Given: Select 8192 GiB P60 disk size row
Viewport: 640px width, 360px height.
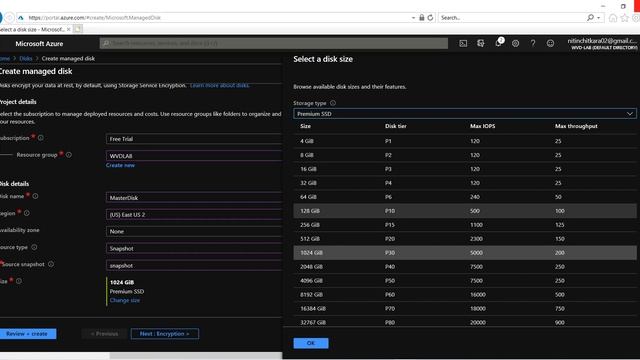Looking at the screenshot, I should 464,294.
